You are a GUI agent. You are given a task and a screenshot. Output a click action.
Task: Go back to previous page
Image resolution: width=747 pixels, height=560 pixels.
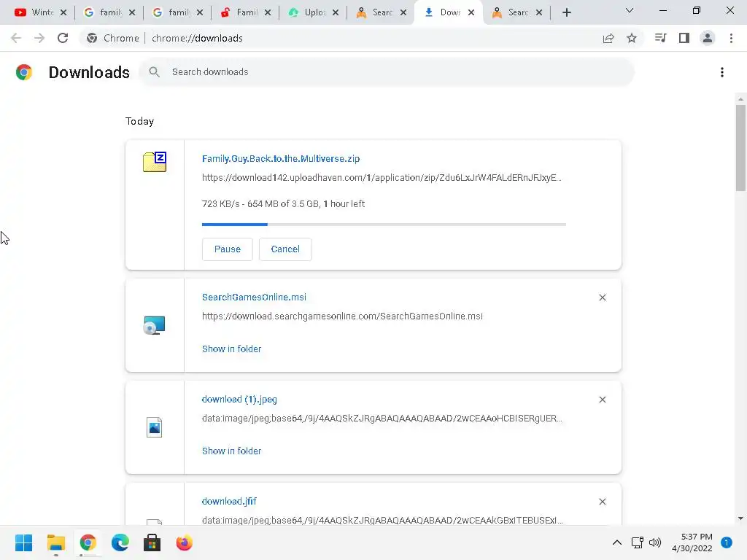pyautogui.click(x=16, y=38)
